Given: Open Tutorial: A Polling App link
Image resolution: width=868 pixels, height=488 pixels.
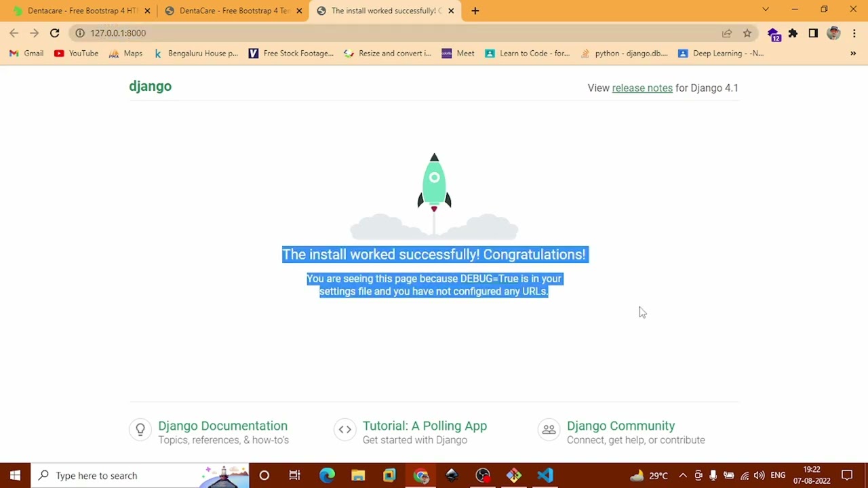Looking at the screenshot, I should (x=425, y=426).
